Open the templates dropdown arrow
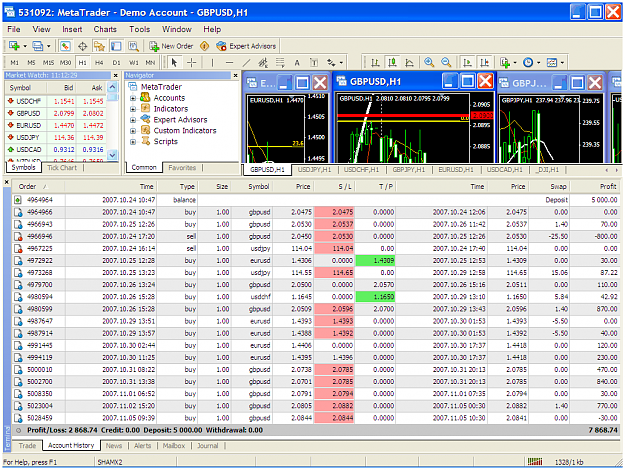Viewport: 625px width, 470px height. (x=562, y=63)
